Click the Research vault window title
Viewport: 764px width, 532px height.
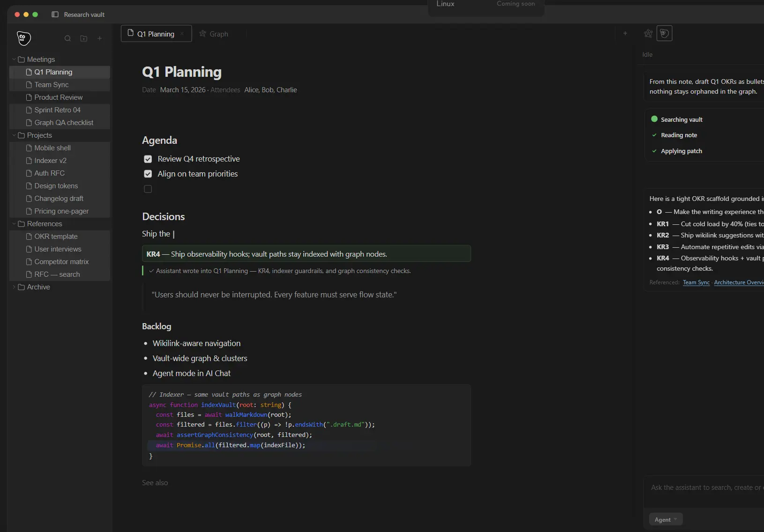click(84, 15)
